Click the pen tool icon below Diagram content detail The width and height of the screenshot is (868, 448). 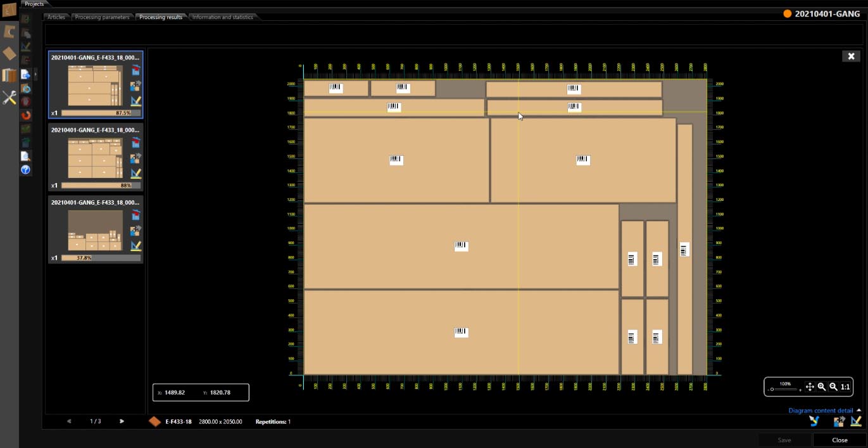[814, 421]
